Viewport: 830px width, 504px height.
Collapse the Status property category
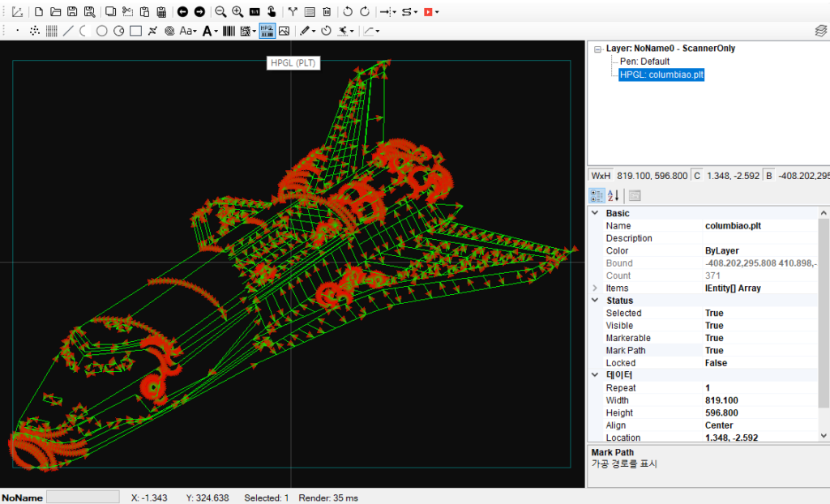(595, 300)
